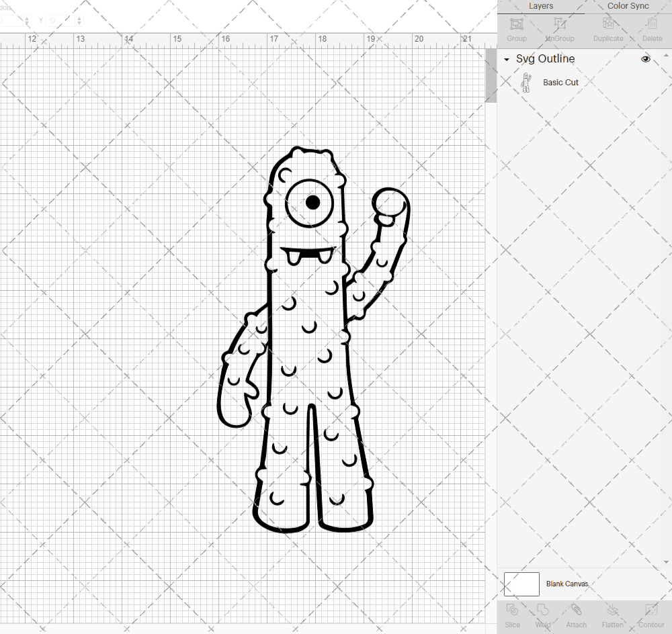Screen dimensions: 672x634
Task: Switch to the Color Sync tab
Action: (628, 6)
